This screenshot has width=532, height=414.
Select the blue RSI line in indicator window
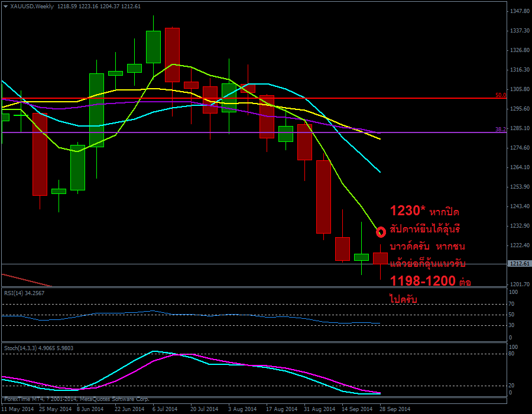[x=177, y=312]
